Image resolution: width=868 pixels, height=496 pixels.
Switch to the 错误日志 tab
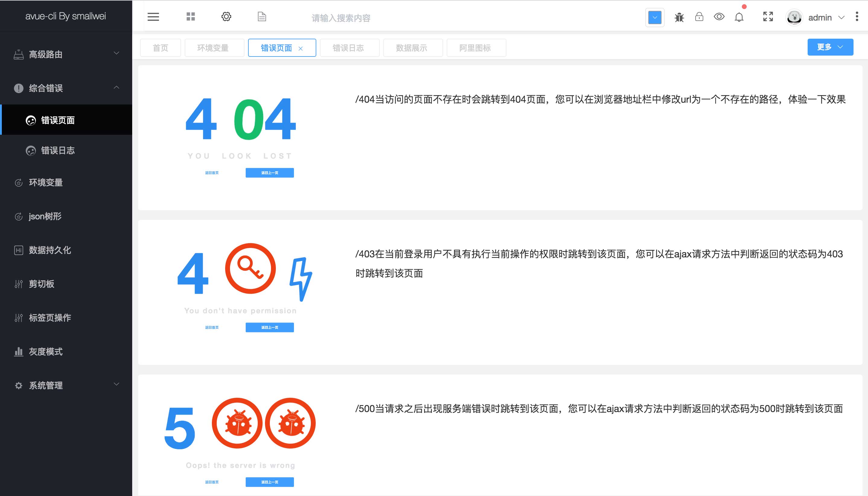tap(349, 48)
